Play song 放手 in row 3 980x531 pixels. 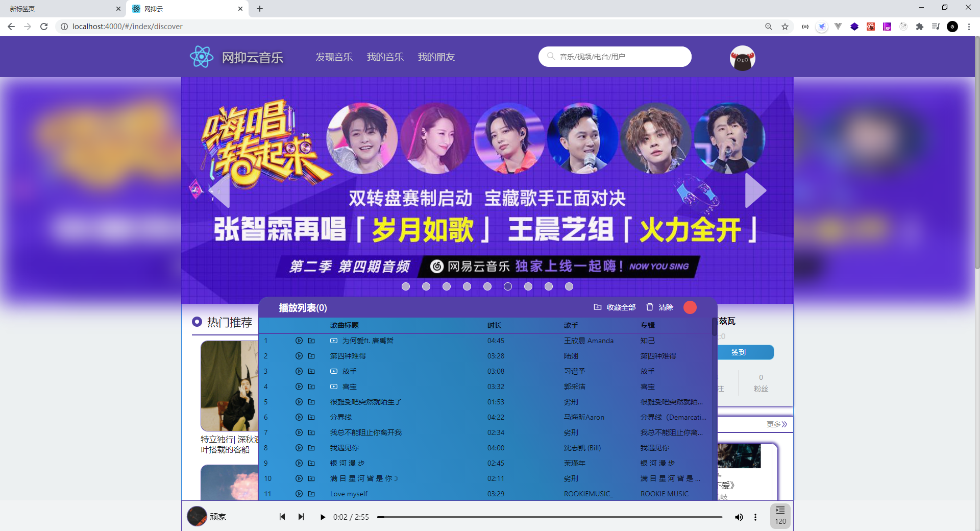coord(299,371)
